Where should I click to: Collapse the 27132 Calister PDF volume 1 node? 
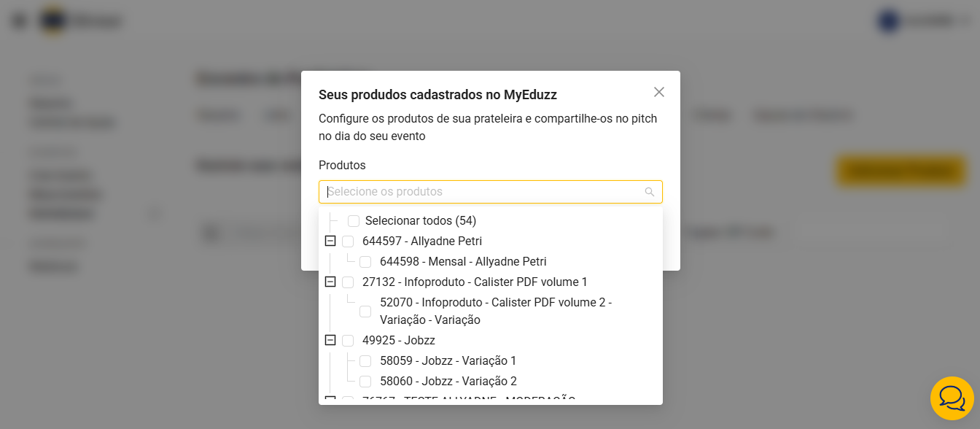[x=330, y=282]
